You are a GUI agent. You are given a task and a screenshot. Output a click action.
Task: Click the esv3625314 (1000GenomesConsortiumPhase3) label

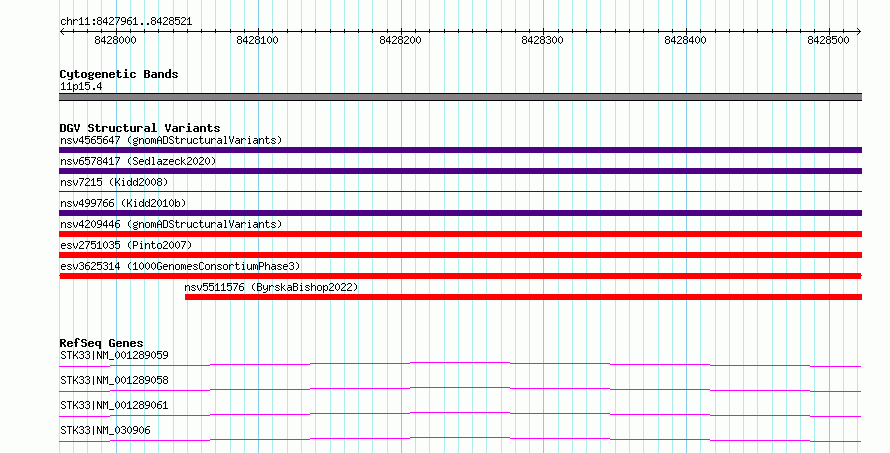pos(180,266)
